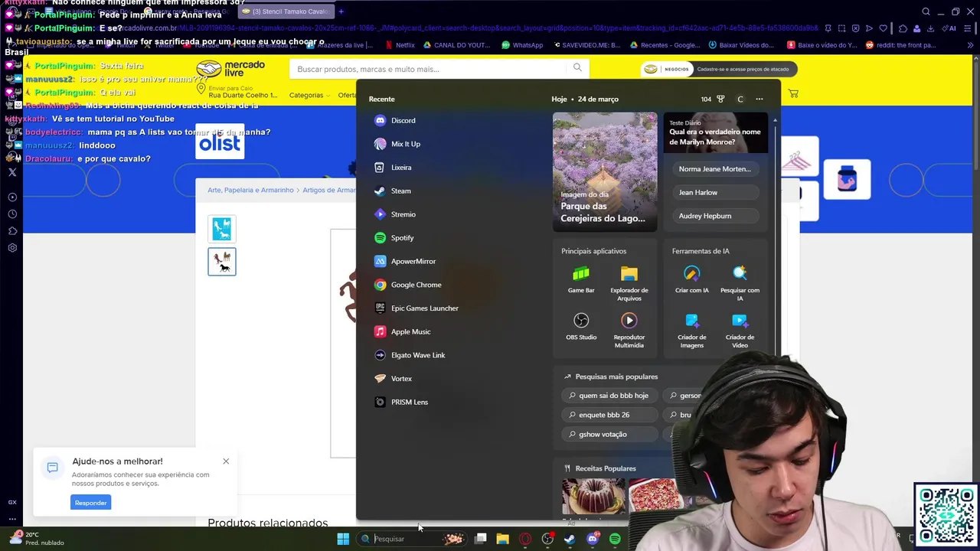The height and width of the screenshot is (551, 980).
Task: Open Arte, Papelaria e Armarinho breadcrumb link
Action: pyautogui.click(x=250, y=190)
